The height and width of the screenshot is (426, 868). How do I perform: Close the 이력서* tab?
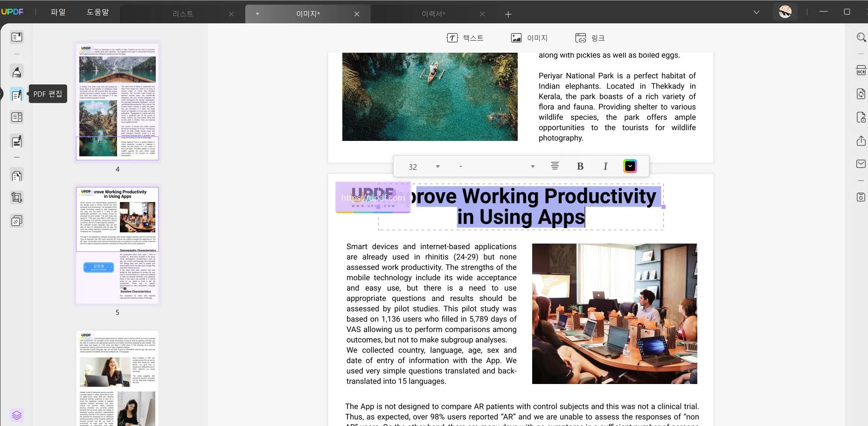pos(482,14)
